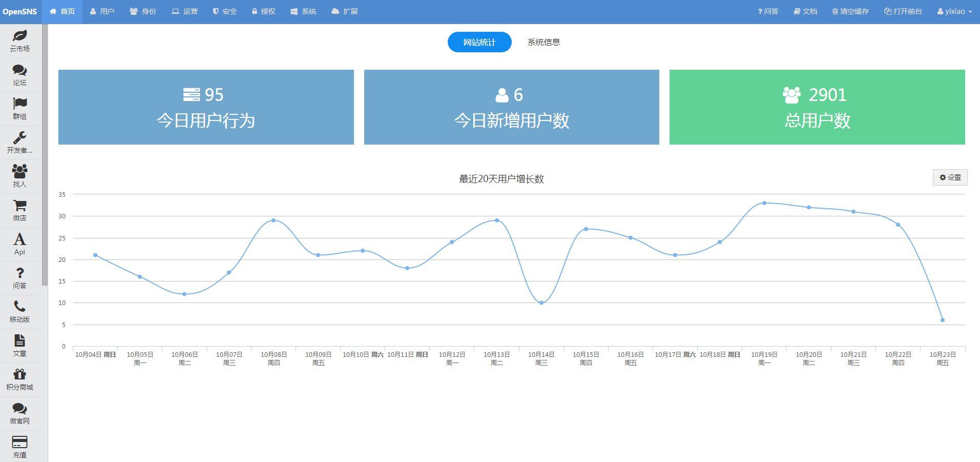Click the 移动版 phone icon
Screen dimensions: 980x462
pos(19,307)
